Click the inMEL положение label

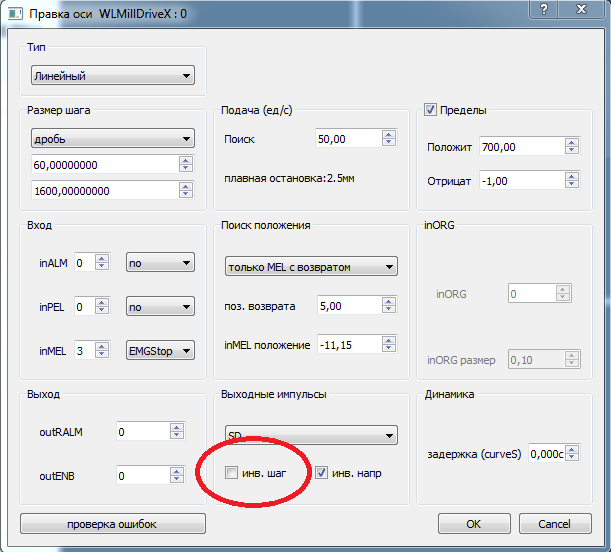(x=267, y=345)
